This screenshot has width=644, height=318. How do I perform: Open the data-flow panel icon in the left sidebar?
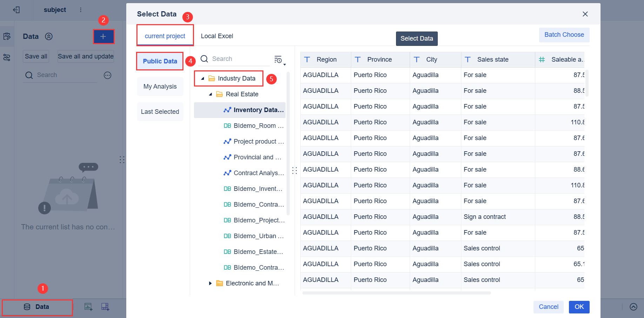point(7,57)
